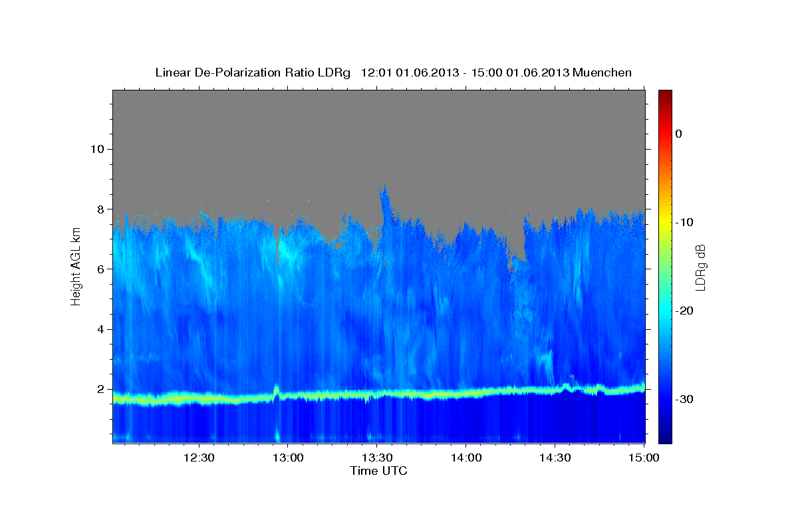Click the 14:00 time tick label

point(465,458)
